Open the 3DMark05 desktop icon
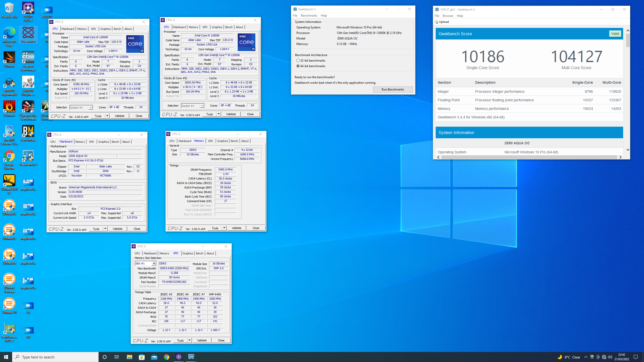The image size is (644, 362). coord(9,232)
